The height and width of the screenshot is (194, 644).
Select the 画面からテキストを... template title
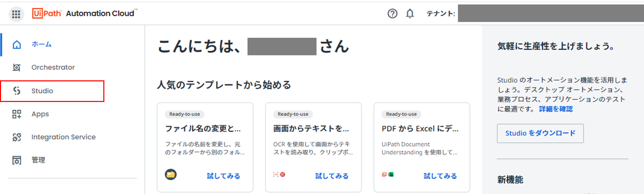point(311,129)
